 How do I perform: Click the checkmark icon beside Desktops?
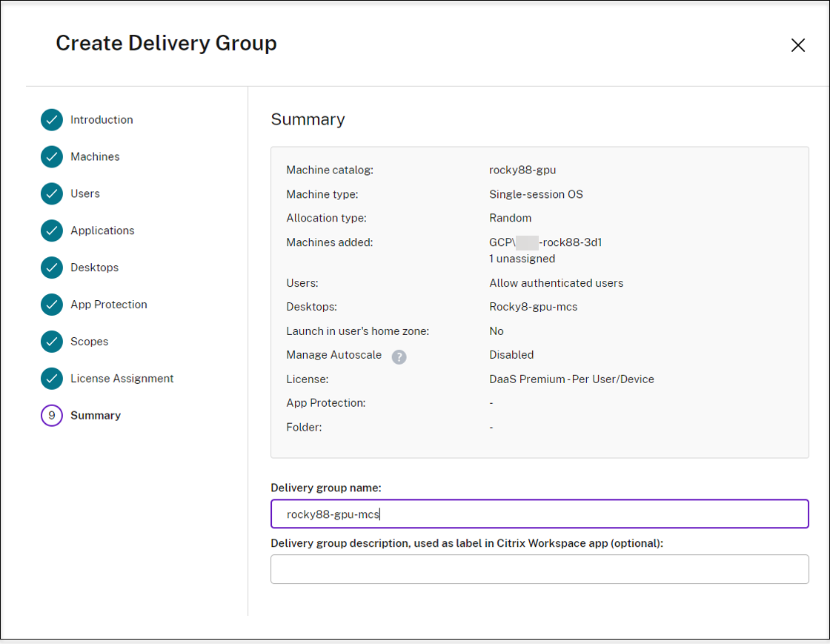pyautogui.click(x=51, y=268)
